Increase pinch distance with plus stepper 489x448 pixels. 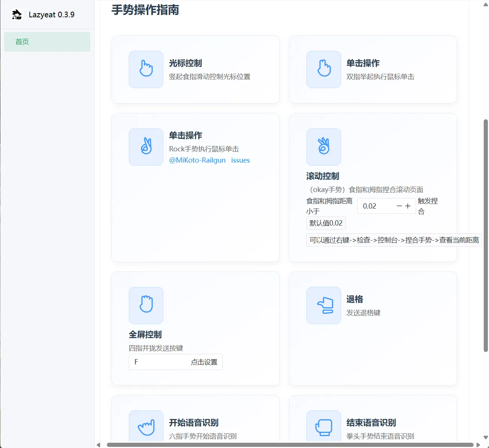[408, 206]
